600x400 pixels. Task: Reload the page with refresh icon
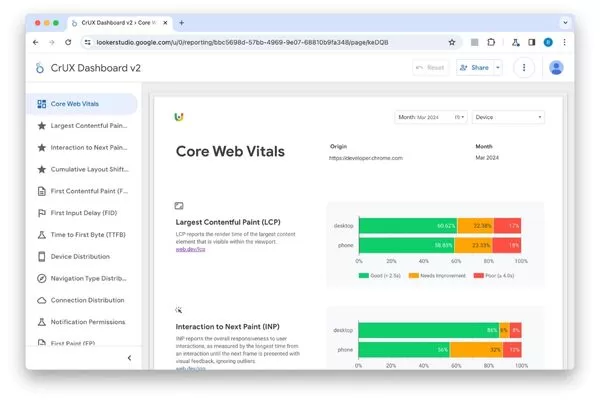click(68, 42)
